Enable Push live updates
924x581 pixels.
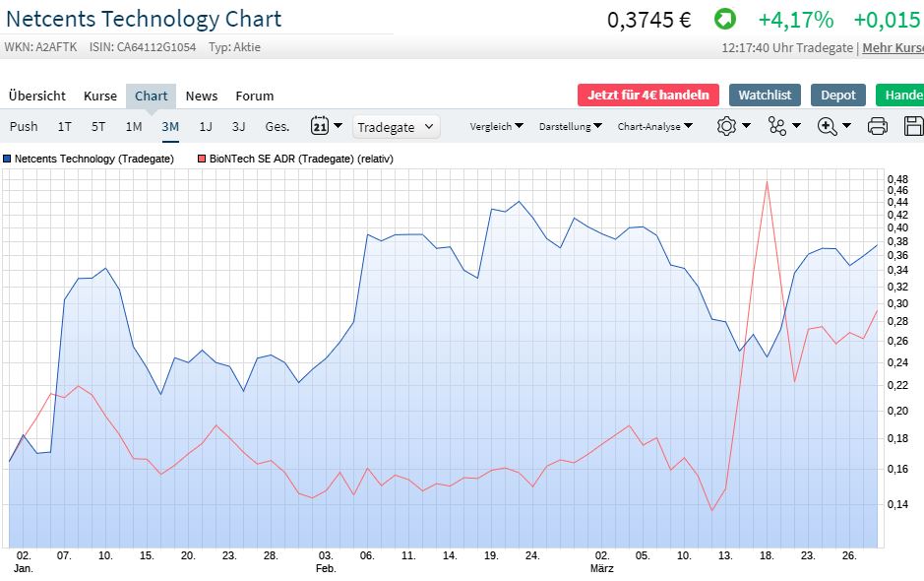(x=24, y=126)
